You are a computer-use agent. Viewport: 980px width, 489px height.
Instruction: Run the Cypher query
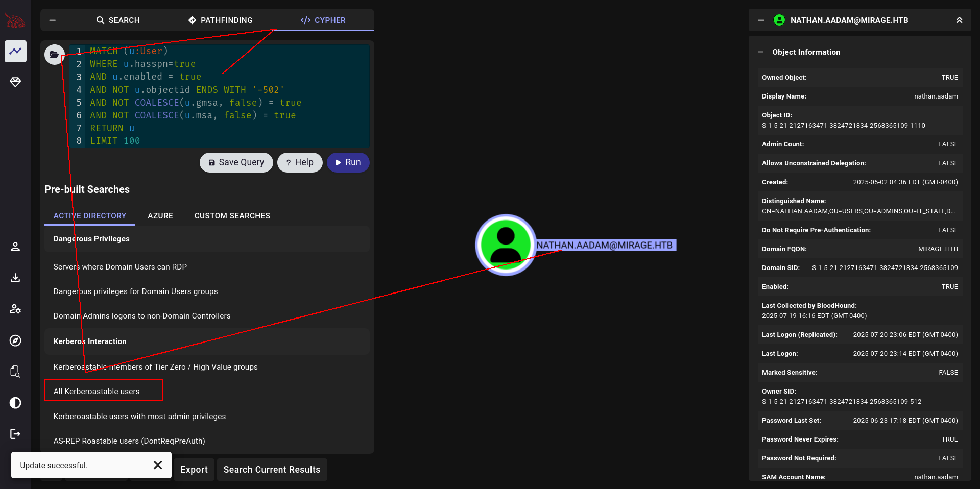coord(348,162)
